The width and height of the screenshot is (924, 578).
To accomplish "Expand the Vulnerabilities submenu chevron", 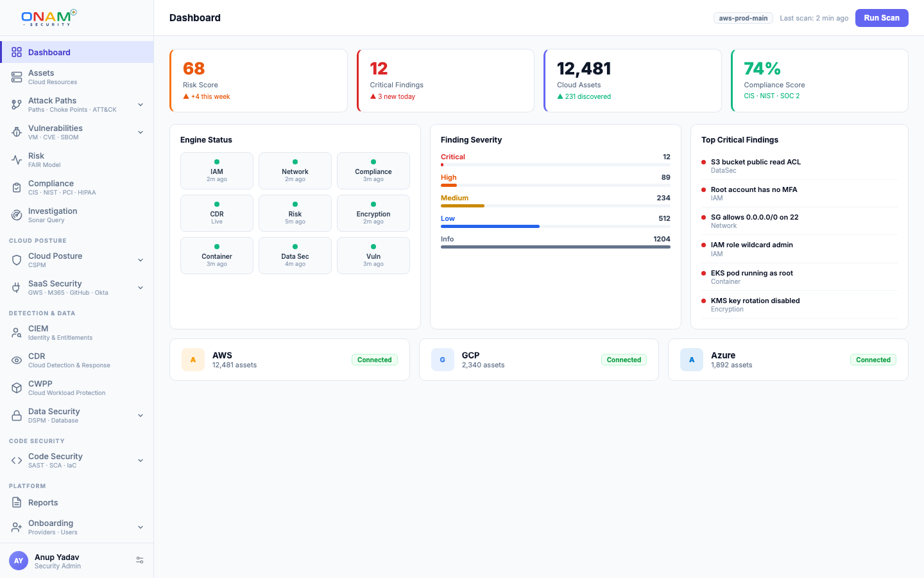I will (141, 132).
